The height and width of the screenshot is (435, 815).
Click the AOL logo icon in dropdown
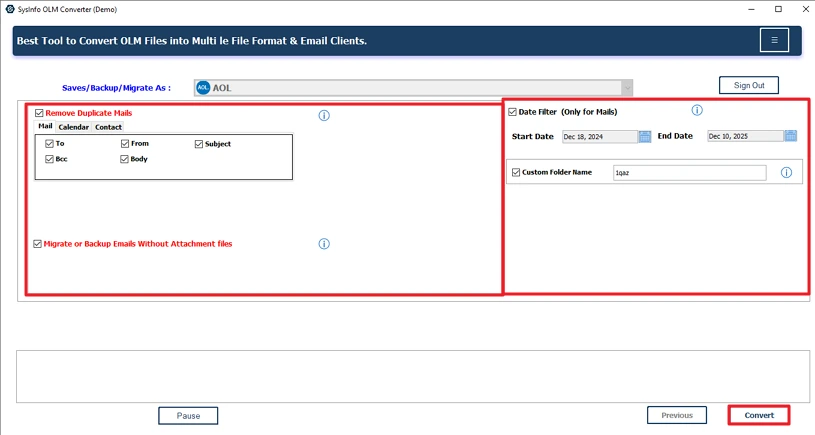tap(203, 88)
